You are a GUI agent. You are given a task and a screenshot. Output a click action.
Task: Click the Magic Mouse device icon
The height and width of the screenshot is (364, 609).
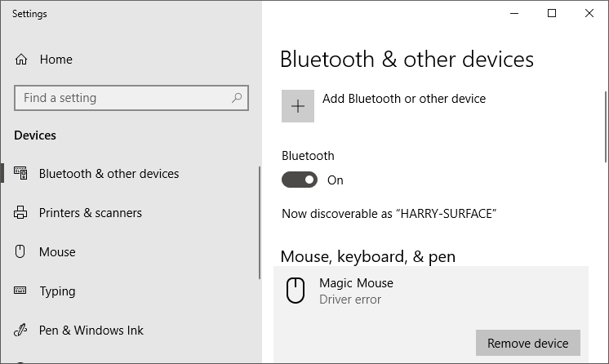click(x=296, y=291)
